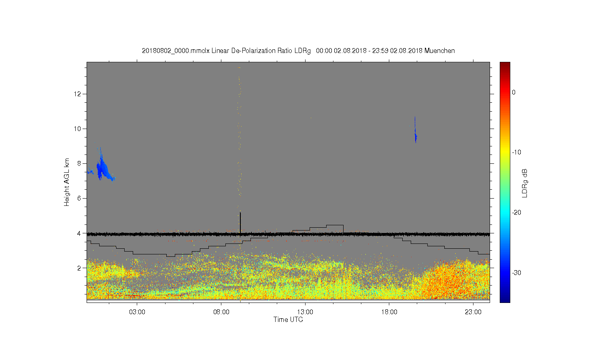607x364 pixels.
Task: Click the 'Time UTC' x-axis label
Action: point(288,320)
